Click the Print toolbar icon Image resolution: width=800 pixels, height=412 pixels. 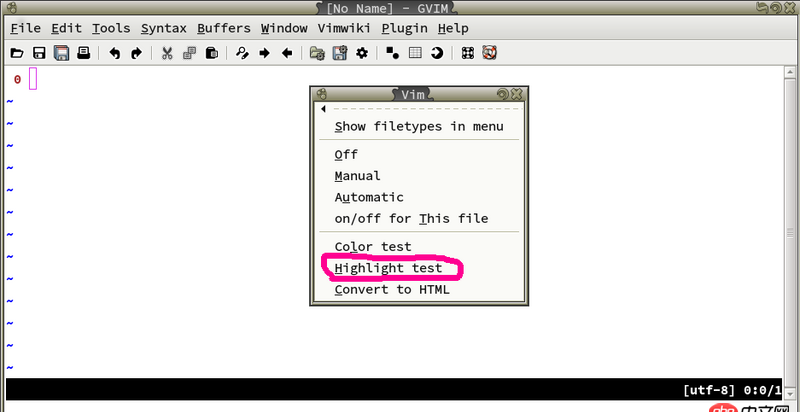pyautogui.click(x=84, y=53)
